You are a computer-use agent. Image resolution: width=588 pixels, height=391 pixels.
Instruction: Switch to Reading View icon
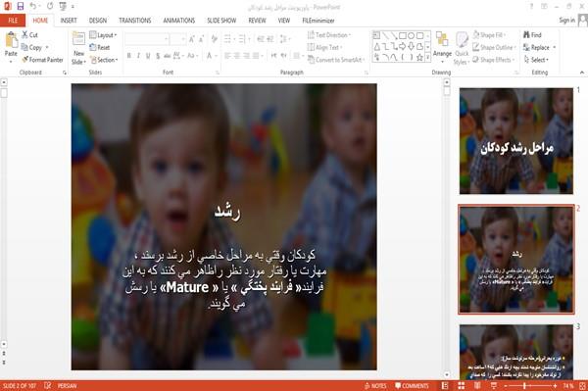click(477, 386)
